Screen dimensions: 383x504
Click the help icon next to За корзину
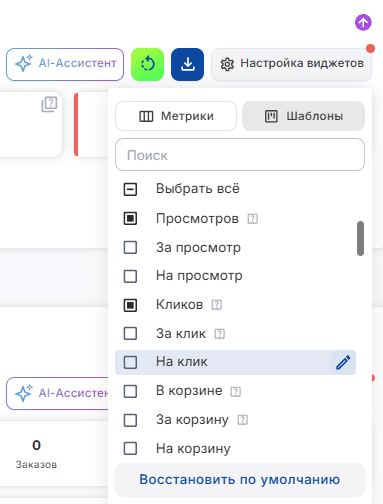point(243,420)
